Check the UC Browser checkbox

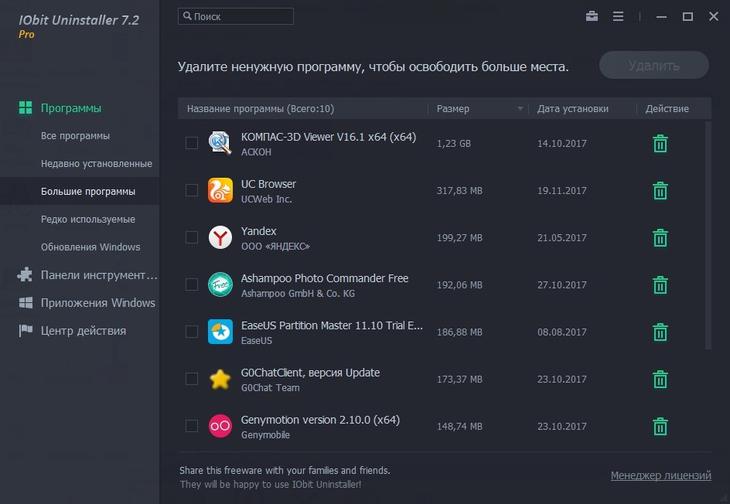[191, 190]
